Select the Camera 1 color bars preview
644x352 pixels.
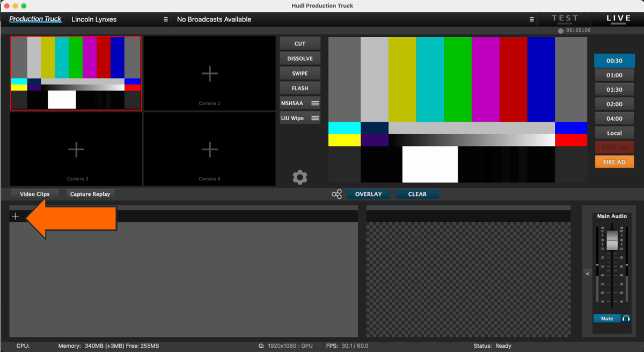pos(76,73)
